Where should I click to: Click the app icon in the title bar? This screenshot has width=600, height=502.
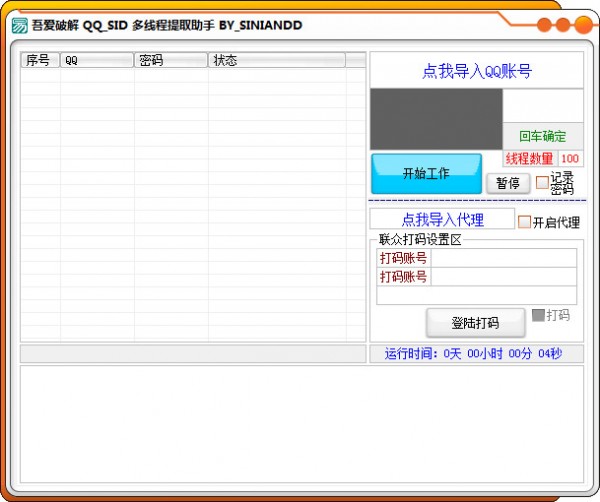[x=19, y=25]
